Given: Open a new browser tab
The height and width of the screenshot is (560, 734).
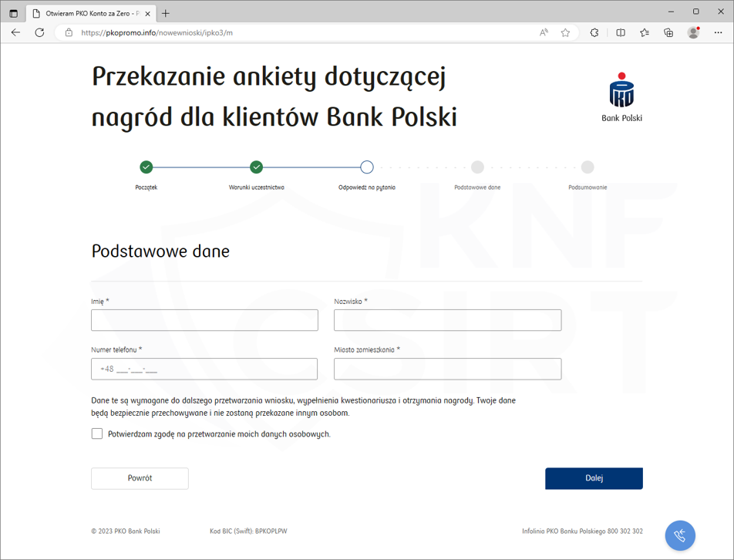Looking at the screenshot, I should pyautogui.click(x=166, y=13).
